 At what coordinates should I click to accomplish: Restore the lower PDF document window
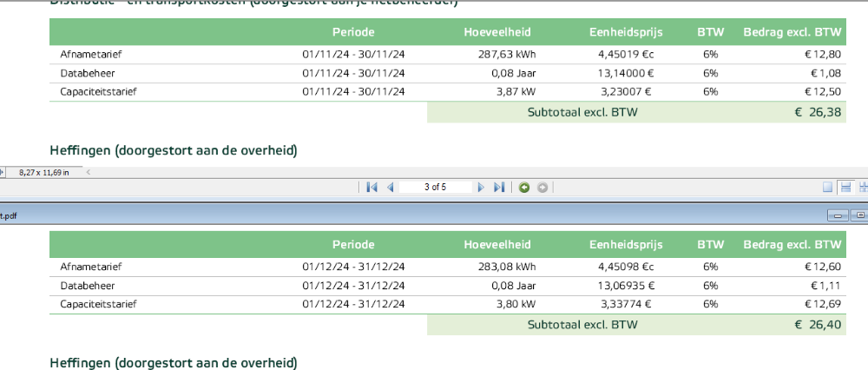(860, 215)
